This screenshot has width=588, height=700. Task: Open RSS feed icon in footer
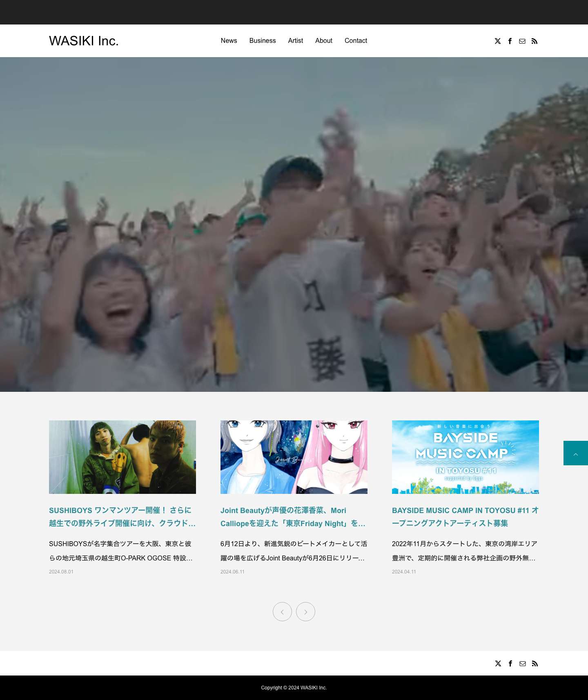[x=535, y=663]
